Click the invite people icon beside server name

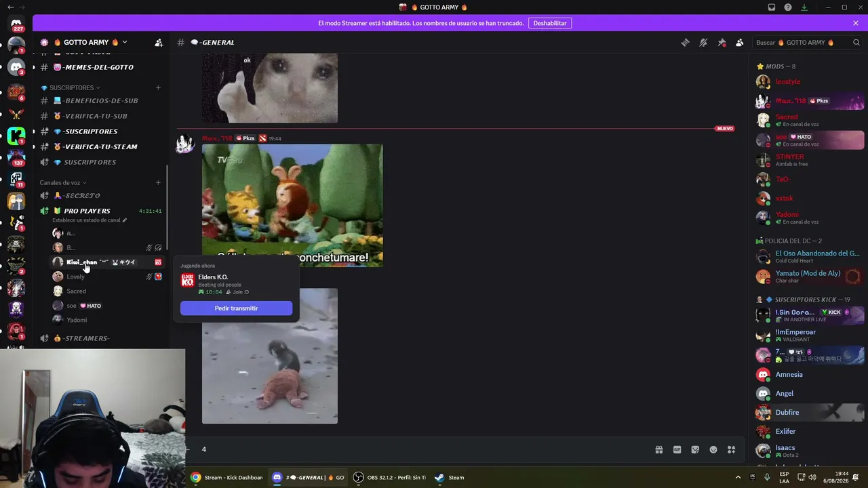159,43
